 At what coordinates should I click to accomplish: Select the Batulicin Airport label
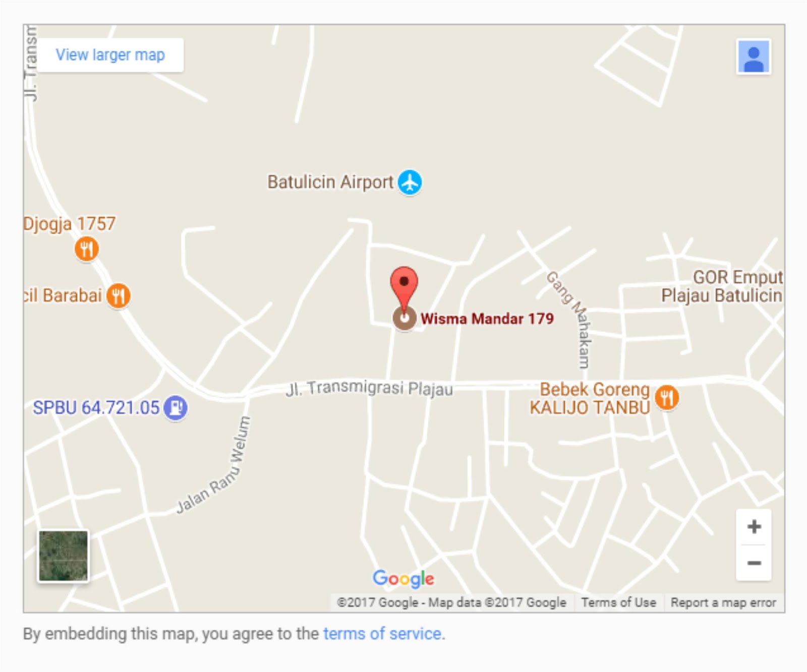(330, 182)
